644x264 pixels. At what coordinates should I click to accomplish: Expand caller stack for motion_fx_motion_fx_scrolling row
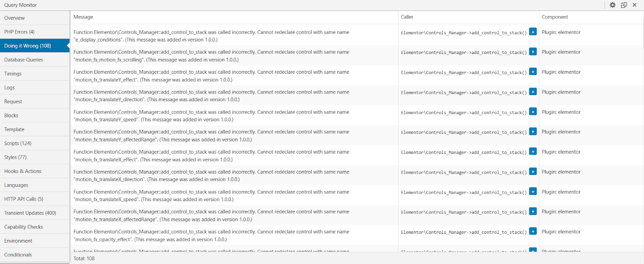click(533, 52)
